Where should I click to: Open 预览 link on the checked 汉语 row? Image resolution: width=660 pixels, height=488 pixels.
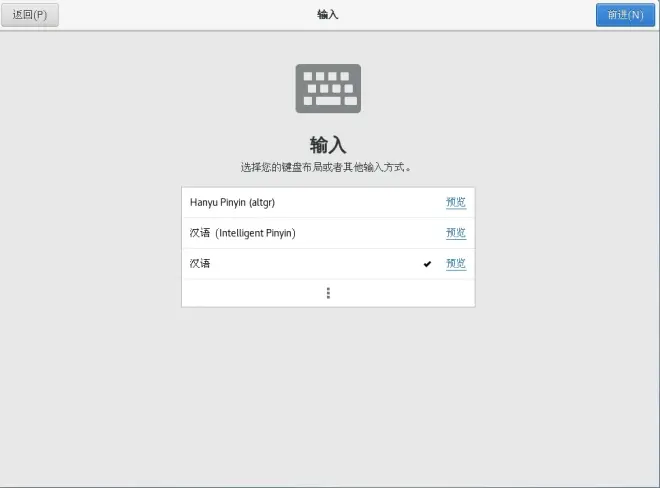point(456,264)
